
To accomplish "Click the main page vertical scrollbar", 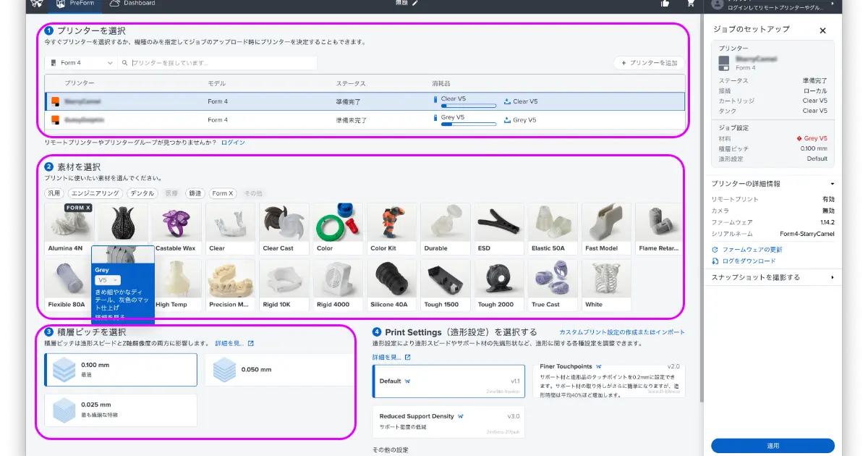I will click(700, 210).
